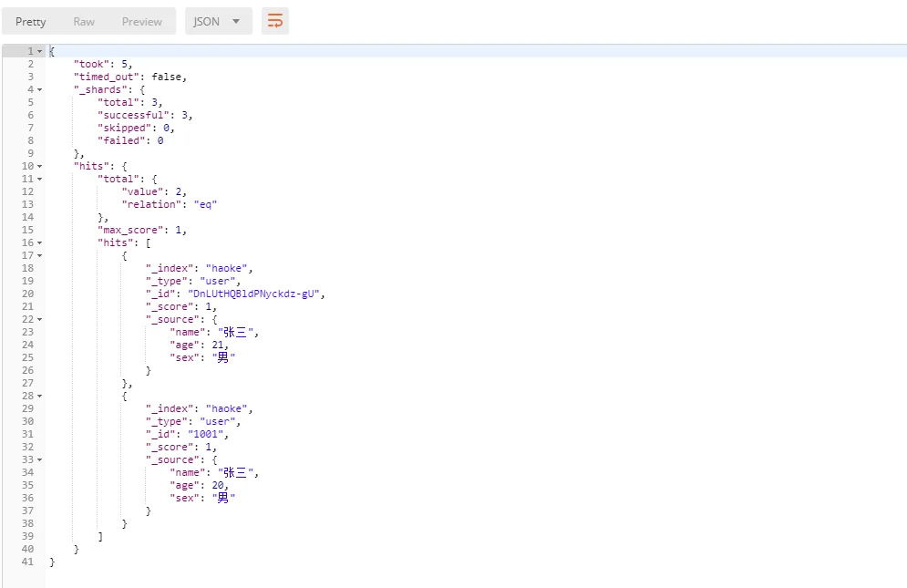Viewport: 907px width, 588px height.
Task: Click the "took" key text
Action: point(91,64)
